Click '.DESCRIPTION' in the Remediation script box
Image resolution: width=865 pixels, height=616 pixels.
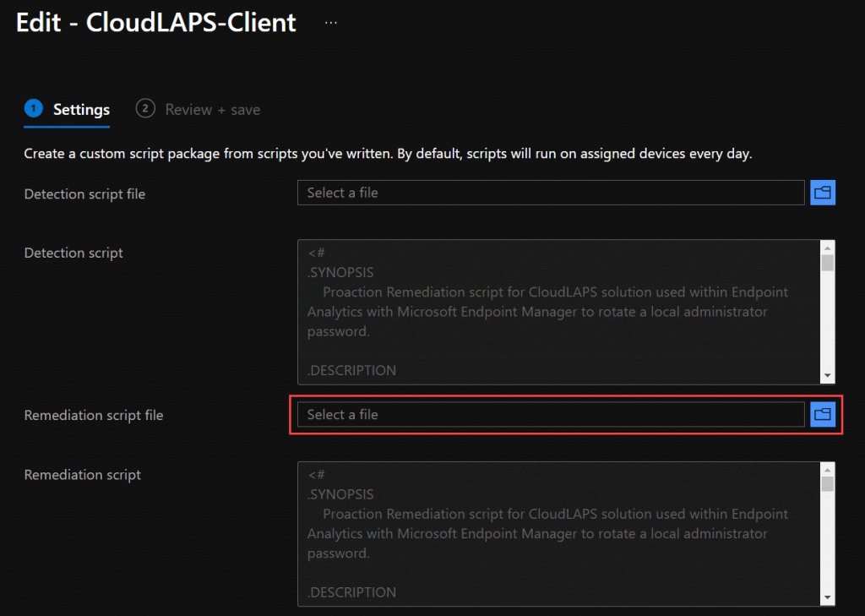coord(351,592)
